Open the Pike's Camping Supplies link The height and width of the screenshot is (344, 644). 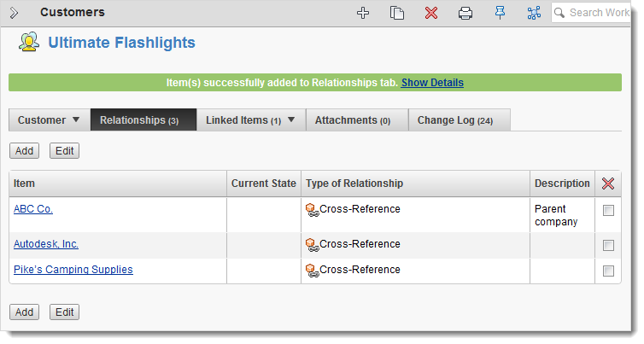[x=73, y=270]
